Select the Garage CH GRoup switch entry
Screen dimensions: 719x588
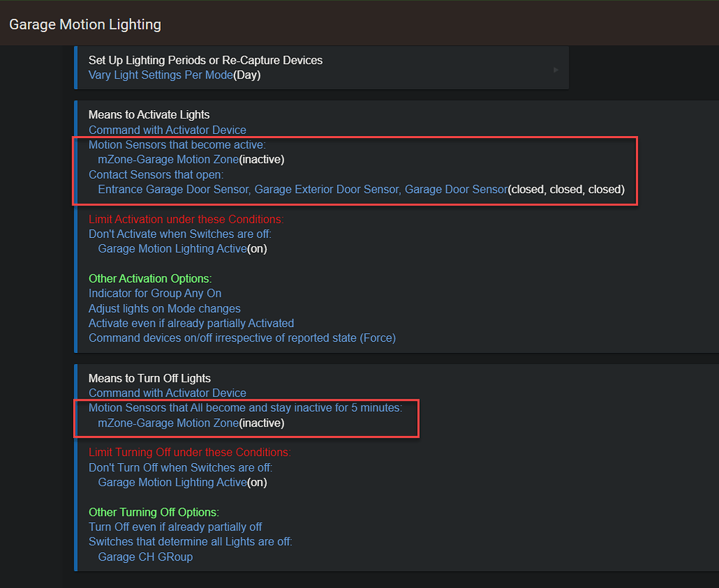(145, 557)
